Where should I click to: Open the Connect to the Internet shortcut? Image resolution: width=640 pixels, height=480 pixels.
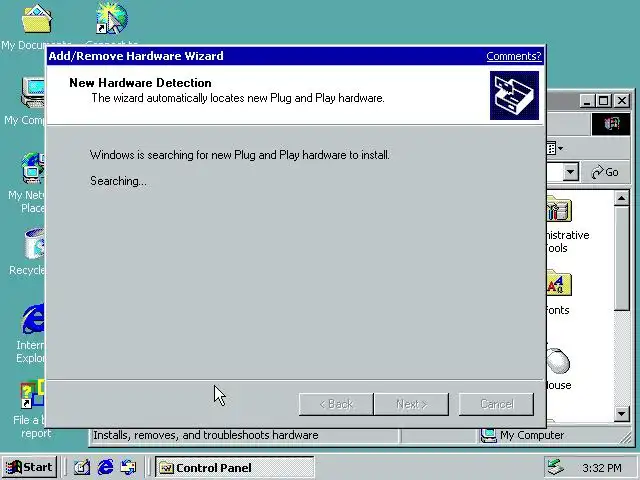(x=111, y=18)
